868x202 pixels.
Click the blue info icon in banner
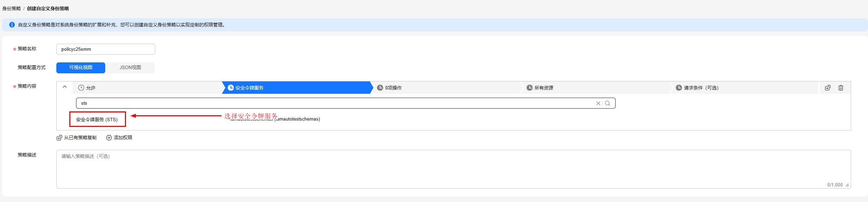[12, 25]
